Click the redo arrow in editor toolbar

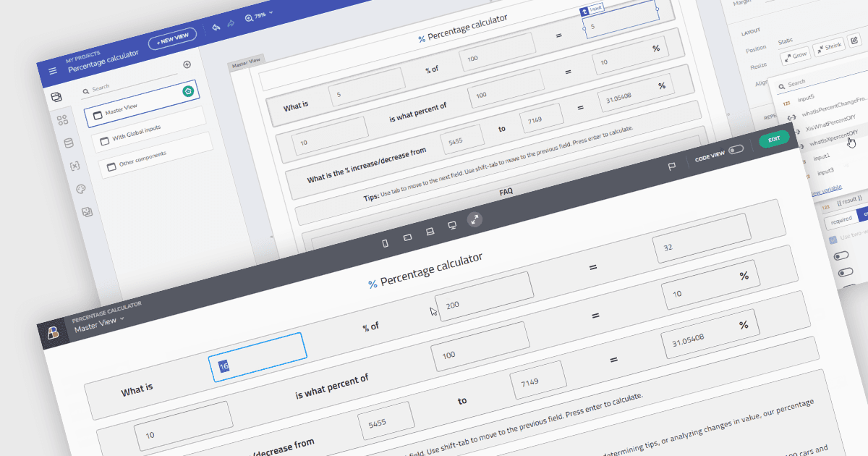(x=231, y=24)
